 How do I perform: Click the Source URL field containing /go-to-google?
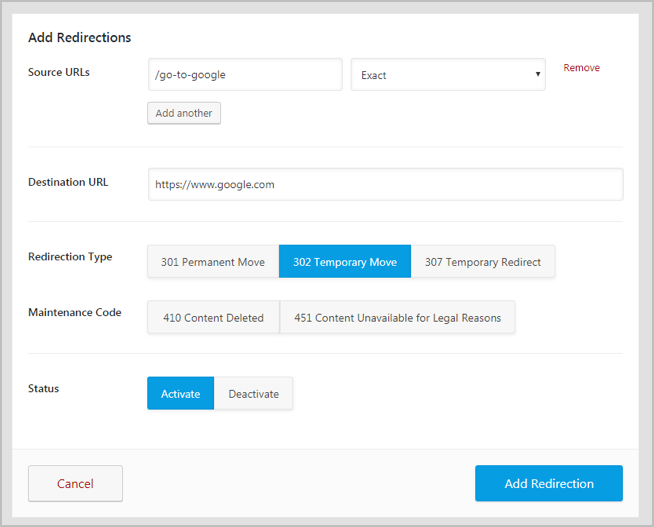pyautogui.click(x=245, y=75)
